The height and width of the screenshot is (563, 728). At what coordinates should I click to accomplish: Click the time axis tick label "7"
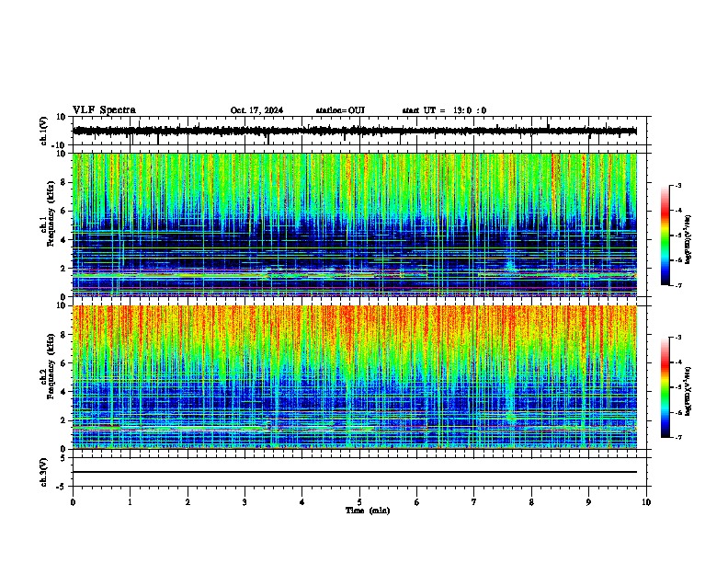[x=474, y=502]
